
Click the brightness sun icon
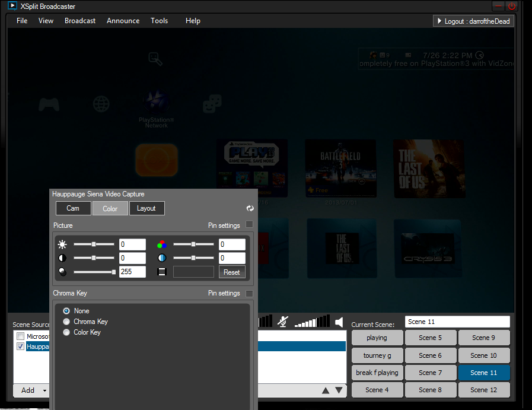coord(62,244)
